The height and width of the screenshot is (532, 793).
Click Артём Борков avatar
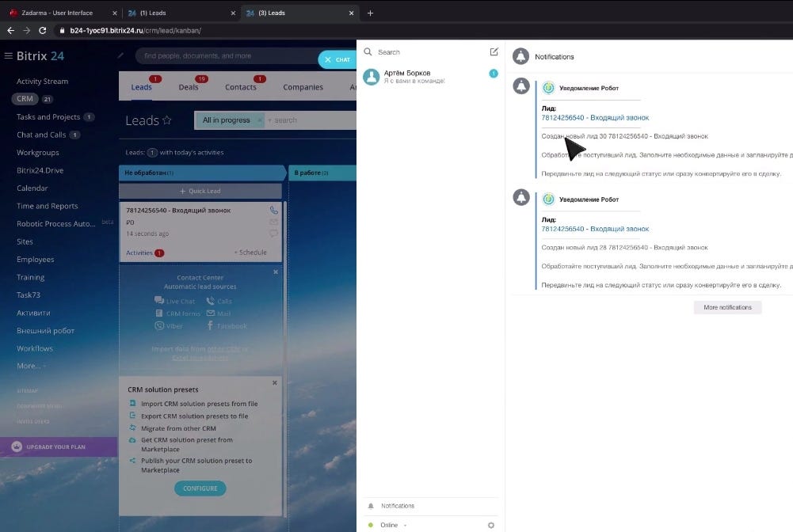(x=372, y=77)
